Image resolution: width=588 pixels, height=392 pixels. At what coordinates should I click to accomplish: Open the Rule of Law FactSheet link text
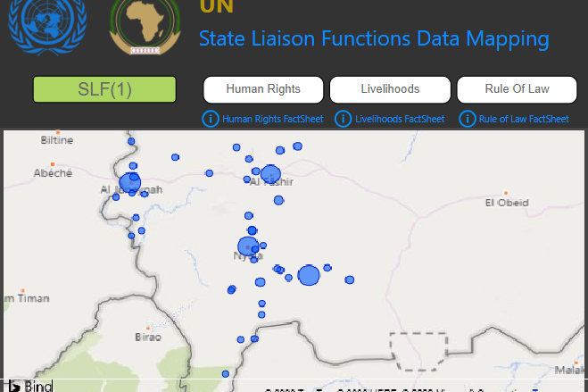pos(523,119)
